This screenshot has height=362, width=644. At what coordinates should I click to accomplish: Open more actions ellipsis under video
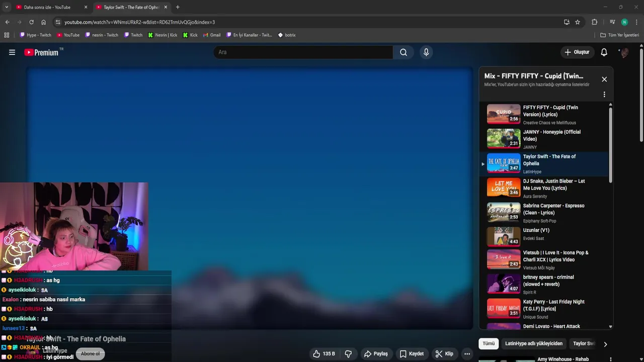(x=467, y=353)
